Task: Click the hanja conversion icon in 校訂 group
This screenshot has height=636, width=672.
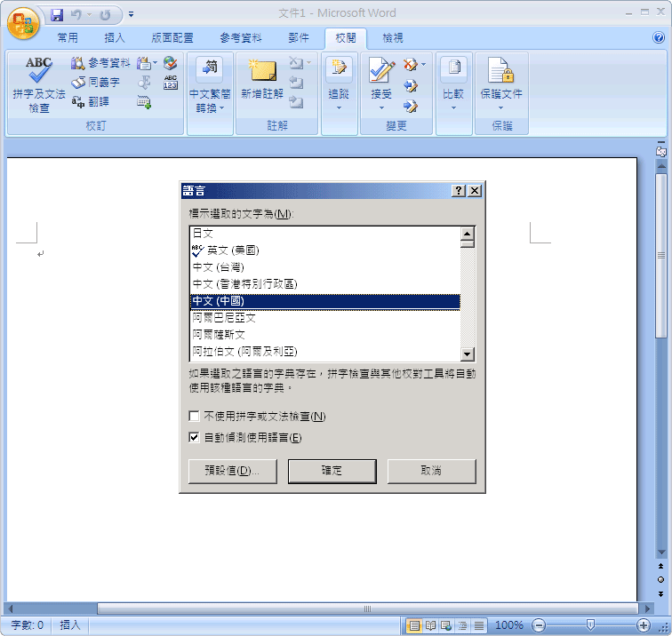Action: pyautogui.click(x=144, y=83)
